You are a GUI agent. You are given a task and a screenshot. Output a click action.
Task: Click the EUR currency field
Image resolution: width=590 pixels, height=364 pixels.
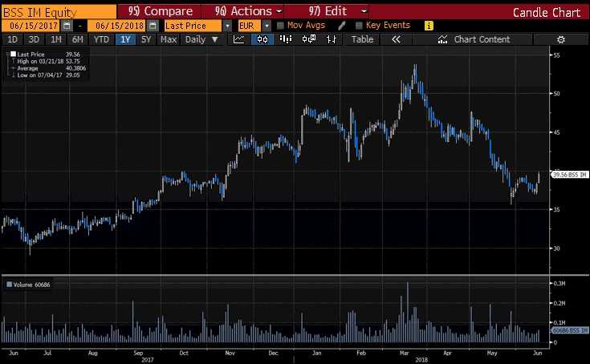[249, 26]
